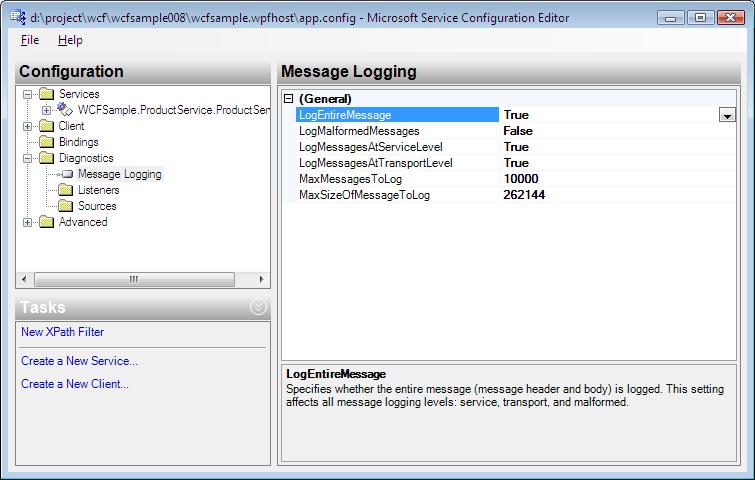Viewport: 755px width, 480px height.
Task: Select the Diagnostics tree item
Action: [x=86, y=158]
